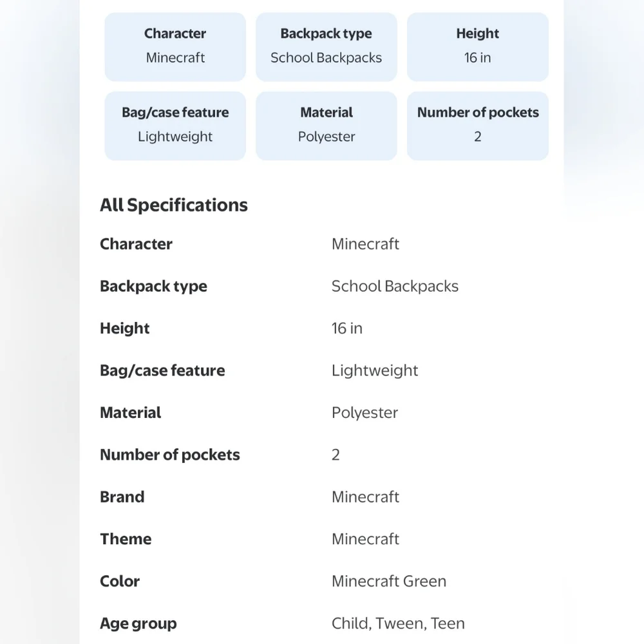Image resolution: width=644 pixels, height=644 pixels.
Task: Select the Theme row label
Action: click(126, 539)
